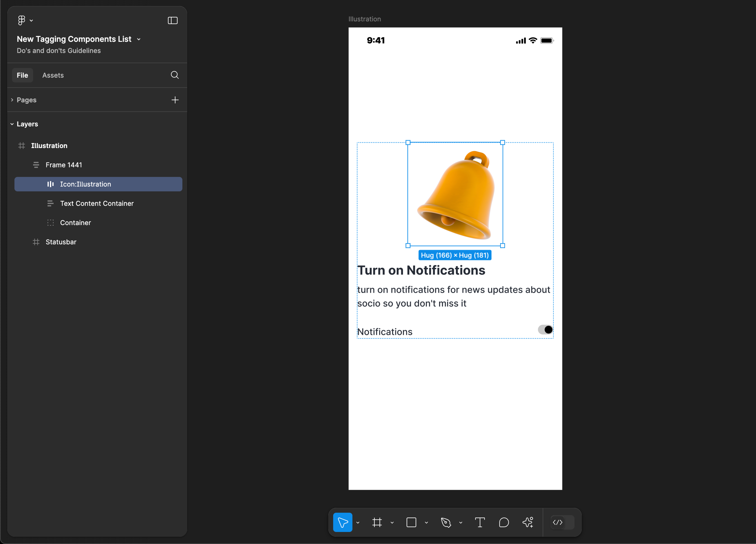This screenshot has height=544, width=756.
Task: Click the notifications description paragraph text
Action: coord(453,296)
